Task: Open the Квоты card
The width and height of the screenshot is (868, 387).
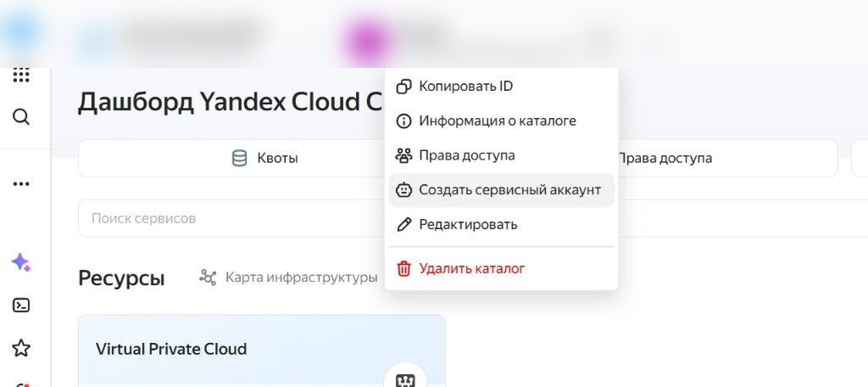Action: [231, 159]
